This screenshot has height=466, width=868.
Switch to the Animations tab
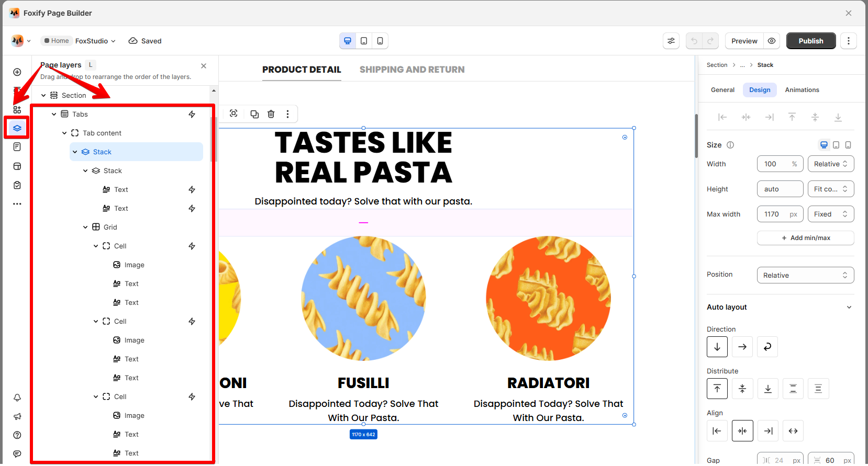click(802, 90)
